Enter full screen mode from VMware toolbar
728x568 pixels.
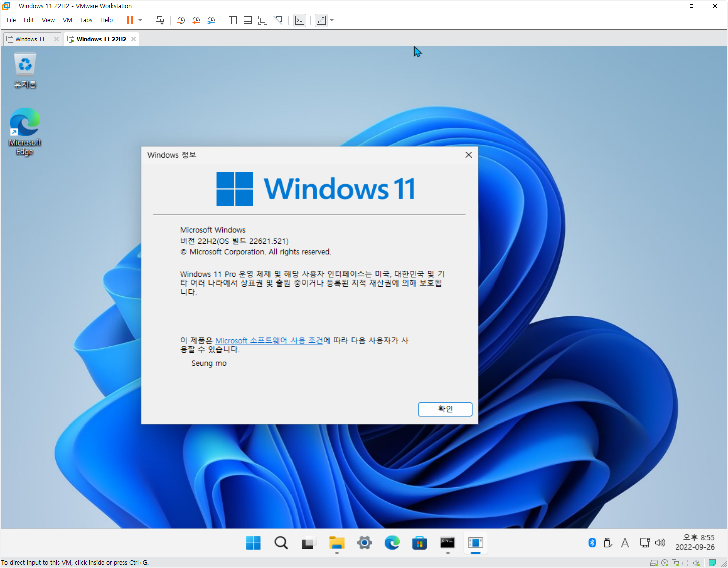click(263, 20)
